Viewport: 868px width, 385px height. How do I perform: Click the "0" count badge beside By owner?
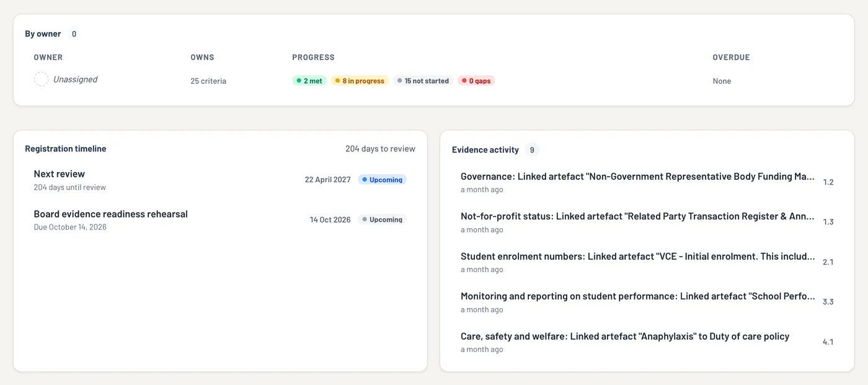pos(74,34)
